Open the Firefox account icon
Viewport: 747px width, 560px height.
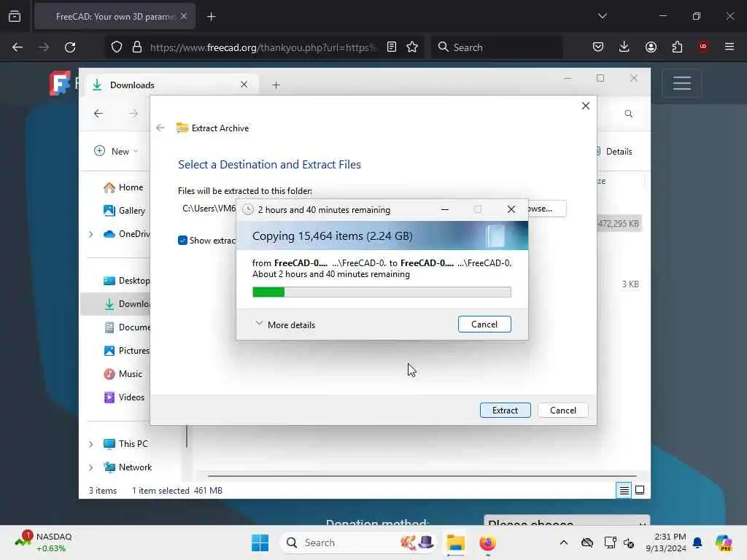click(651, 47)
